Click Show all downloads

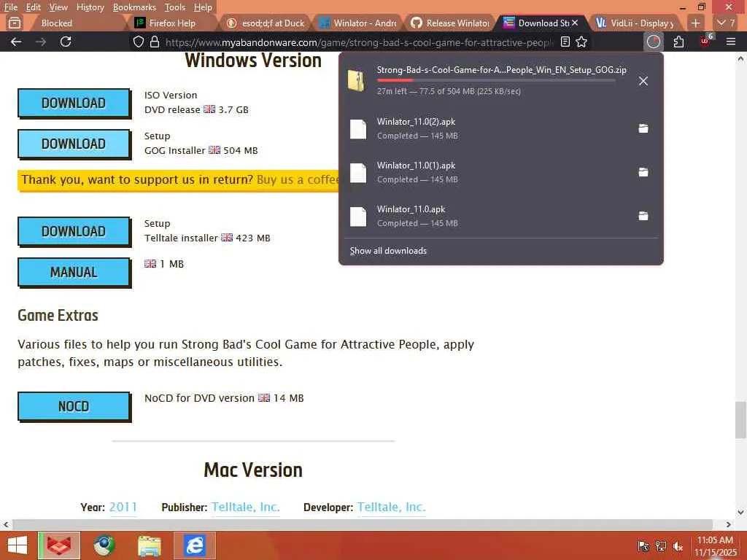point(388,251)
